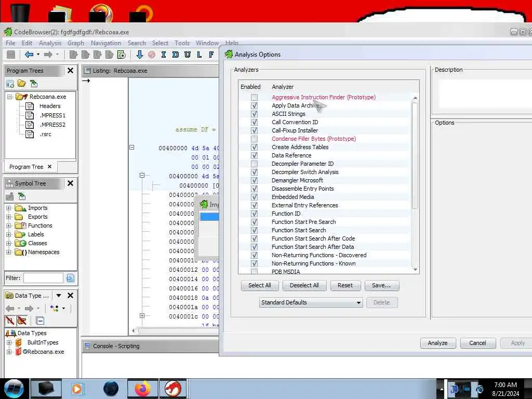The height and width of the screenshot is (399, 532).
Task: Toggle the F navigation toolbar button
Action: tap(211, 54)
